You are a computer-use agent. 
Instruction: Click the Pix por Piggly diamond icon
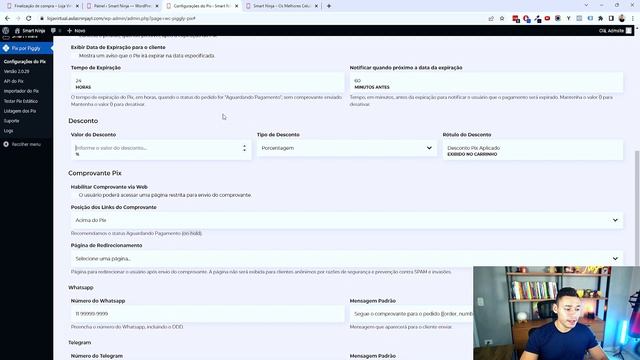[x=6, y=48]
